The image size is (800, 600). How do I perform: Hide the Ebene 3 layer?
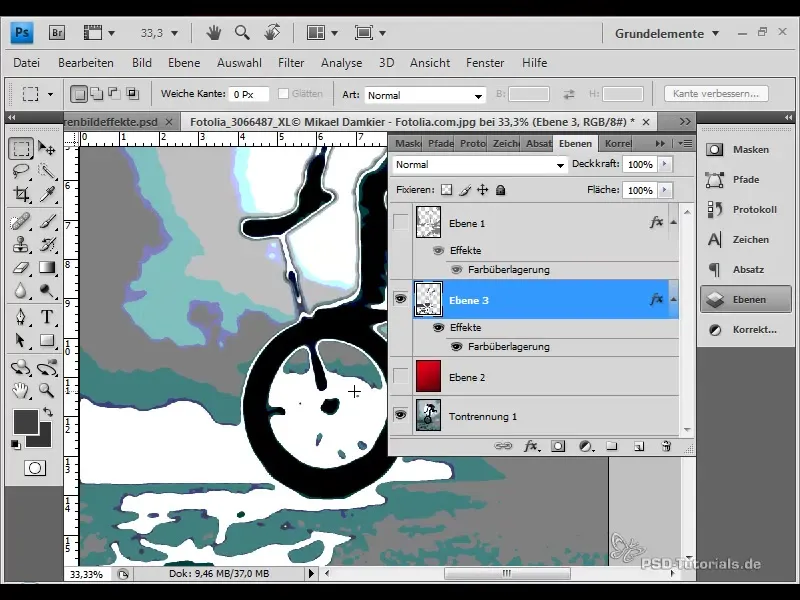click(401, 299)
